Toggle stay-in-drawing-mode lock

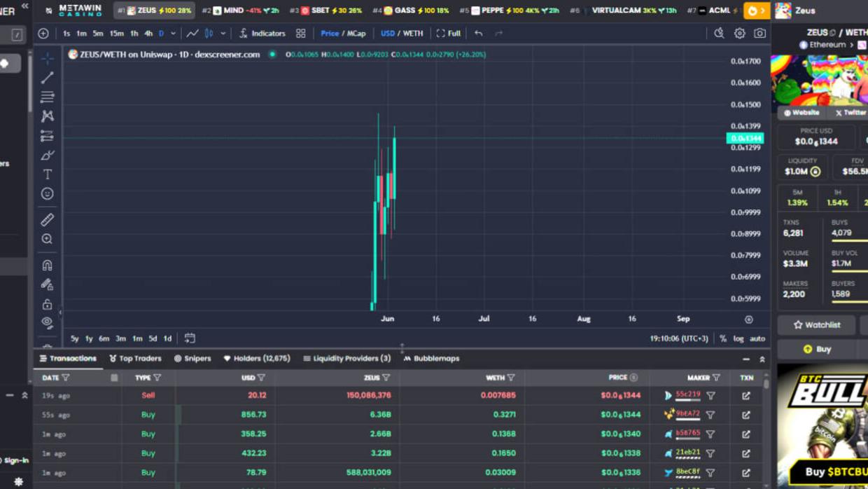click(47, 285)
